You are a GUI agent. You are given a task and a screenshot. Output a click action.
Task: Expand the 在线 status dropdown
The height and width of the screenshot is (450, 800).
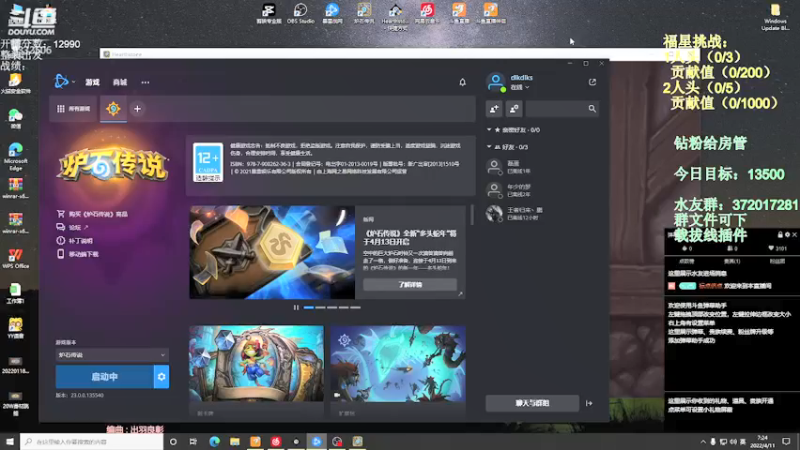(x=520, y=88)
